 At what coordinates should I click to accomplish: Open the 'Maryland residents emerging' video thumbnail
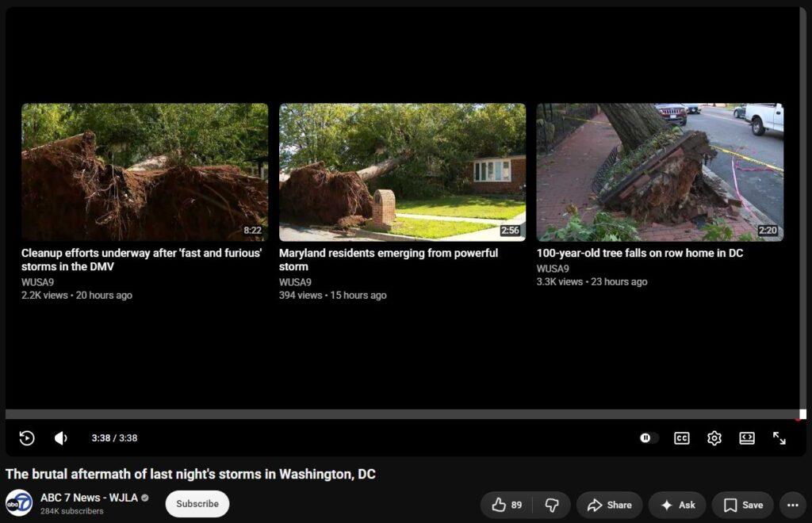[402, 172]
